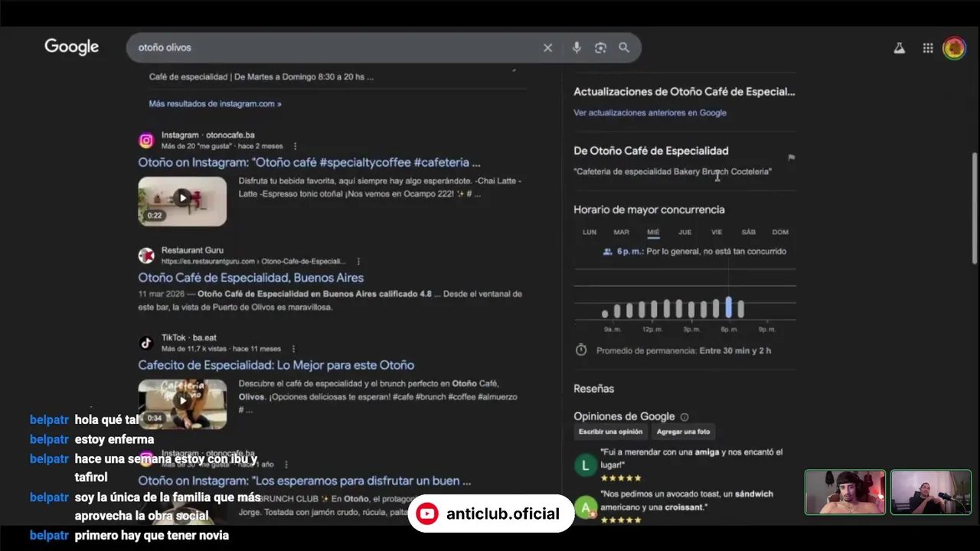Image resolution: width=980 pixels, height=551 pixels.
Task: Click reviewer avatar L
Action: [586, 465]
